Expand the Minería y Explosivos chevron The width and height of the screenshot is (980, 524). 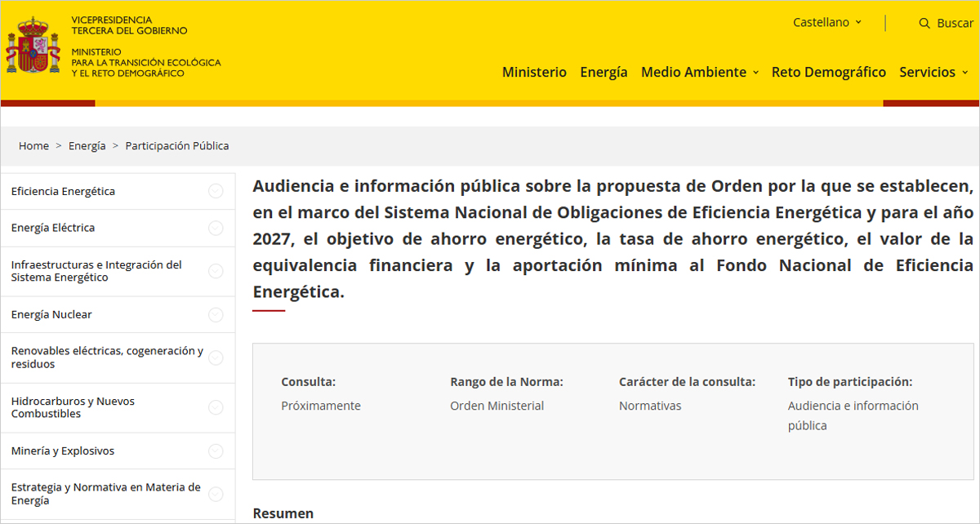[x=216, y=451]
